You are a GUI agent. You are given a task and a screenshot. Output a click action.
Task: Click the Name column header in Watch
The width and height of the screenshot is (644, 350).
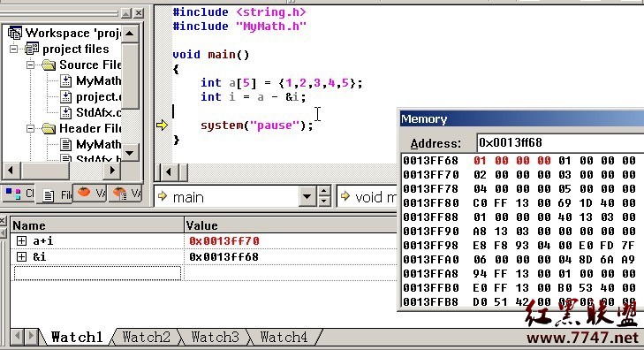coord(97,225)
